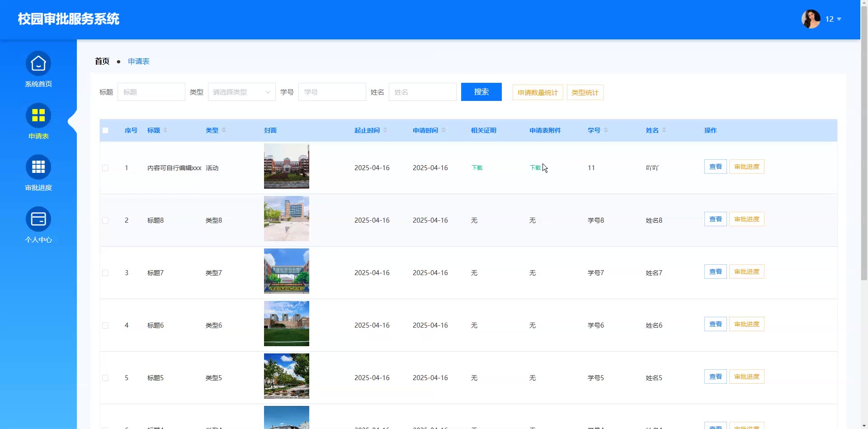Click the cover thumbnail of row 2
Viewport: 868px width, 429px height.
pos(287,219)
